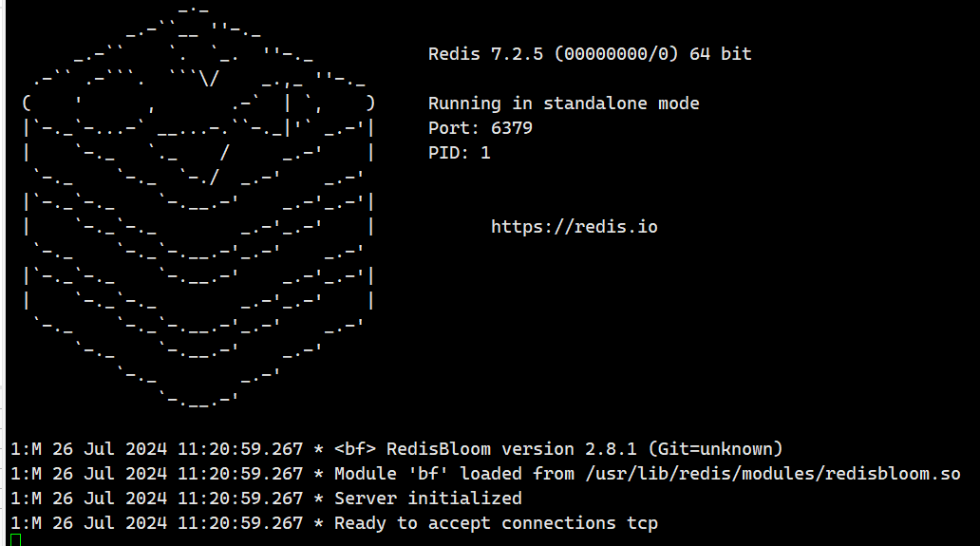Click the 'PID: 1' line
Image resolution: width=980 pixels, height=546 pixels.
(x=460, y=153)
